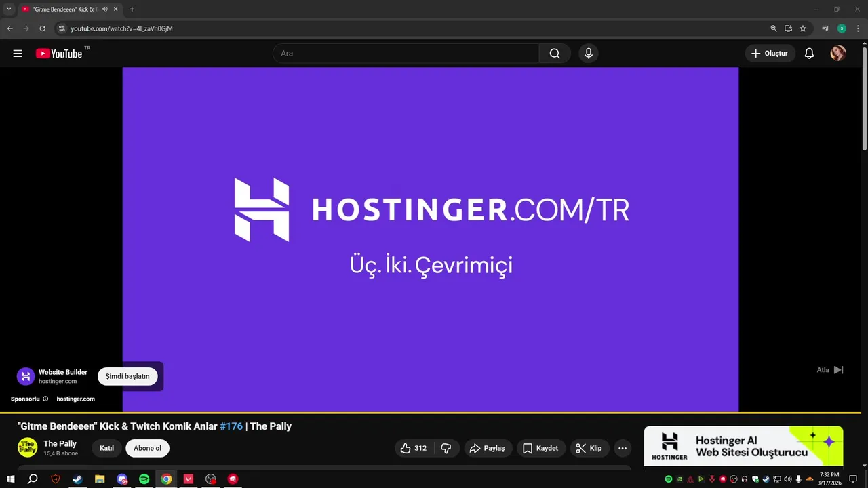The width and height of the screenshot is (868, 488).
Task: Open Windows taskbar search
Action: (33, 479)
